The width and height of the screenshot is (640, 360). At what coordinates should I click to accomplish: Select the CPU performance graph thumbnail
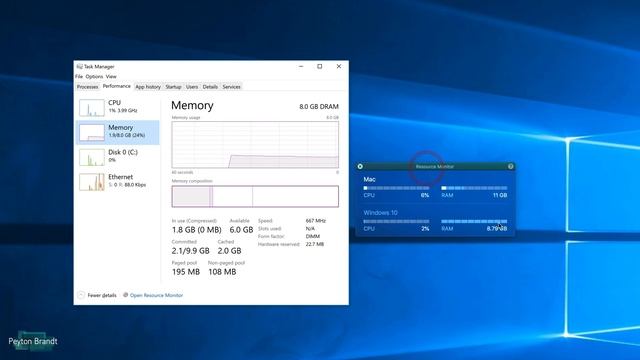(x=92, y=108)
